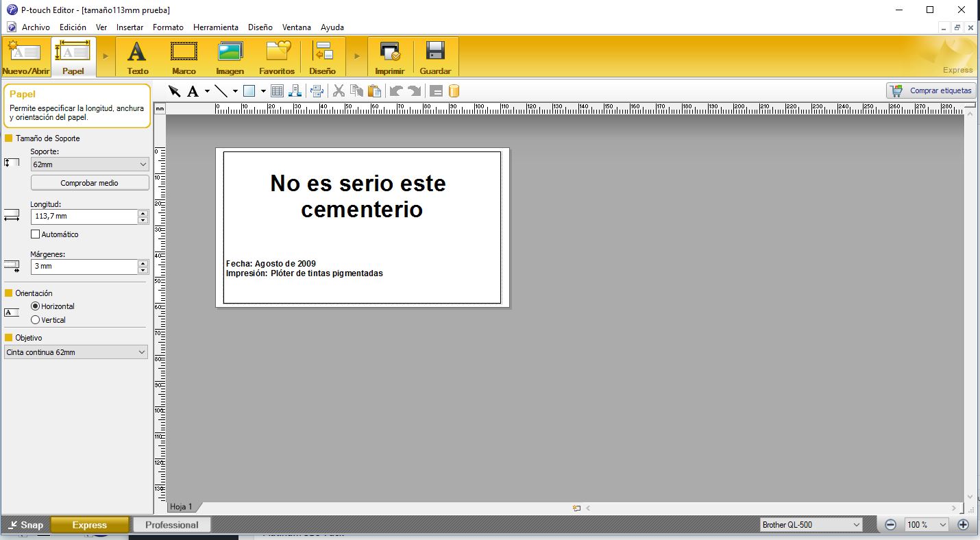Enable the Automático length checkbox

pos(36,234)
